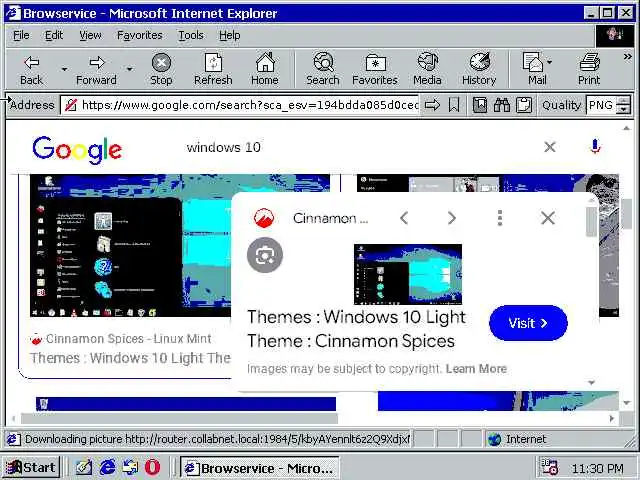
Task: Open the Media toolbar button
Action: click(427, 69)
